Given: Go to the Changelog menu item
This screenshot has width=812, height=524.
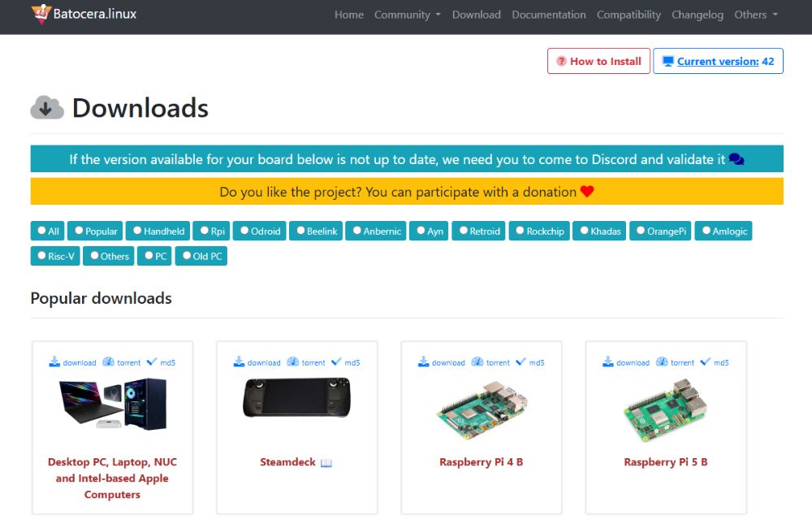Looking at the screenshot, I should pyautogui.click(x=698, y=15).
